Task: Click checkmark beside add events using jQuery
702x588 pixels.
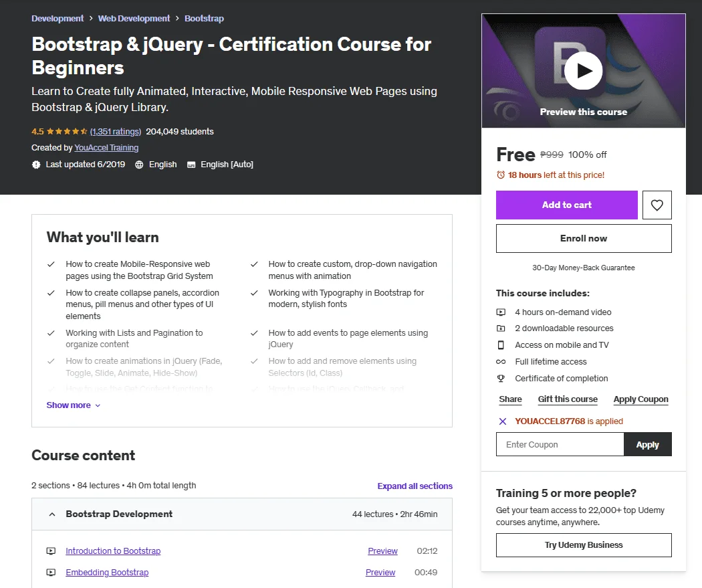Action: (x=254, y=333)
